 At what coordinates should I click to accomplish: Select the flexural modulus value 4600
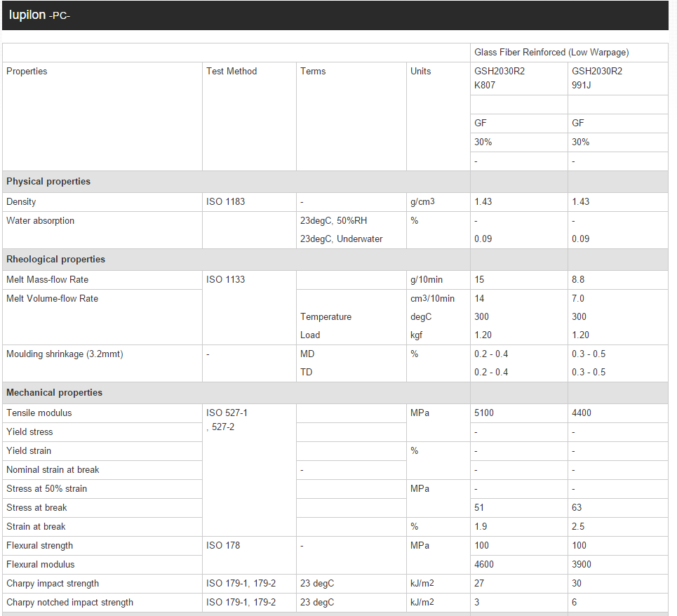click(x=483, y=564)
